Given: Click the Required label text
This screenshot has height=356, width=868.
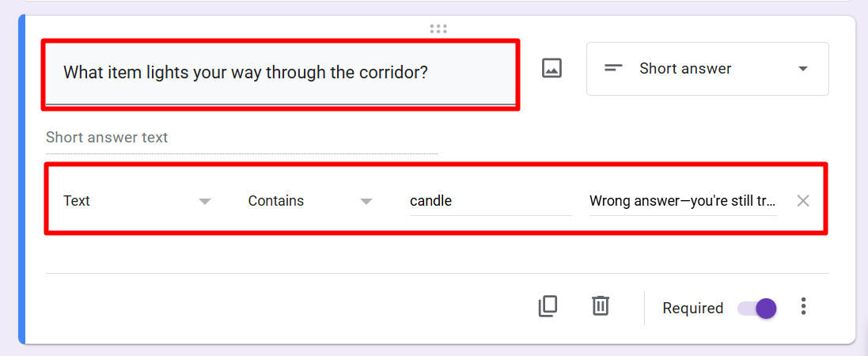Looking at the screenshot, I should point(692,308).
